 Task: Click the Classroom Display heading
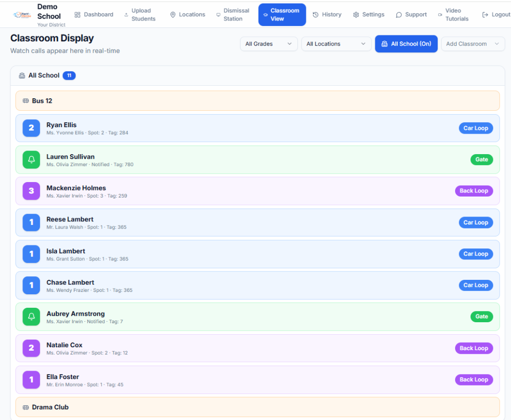[52, 38]
